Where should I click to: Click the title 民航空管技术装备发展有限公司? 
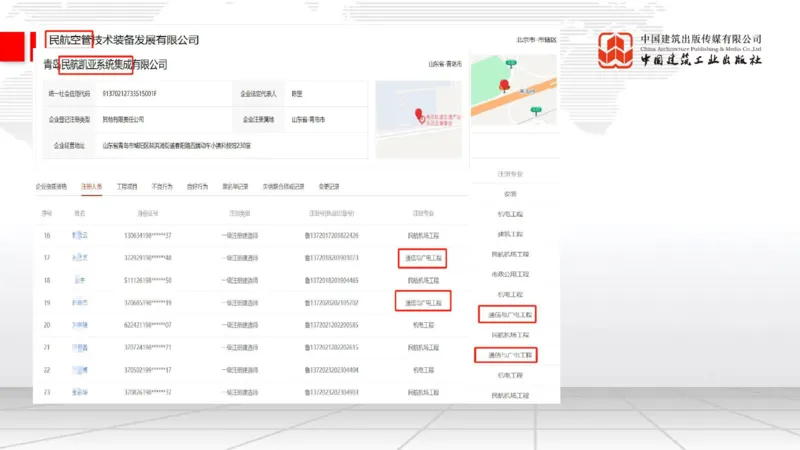(123, 40)
